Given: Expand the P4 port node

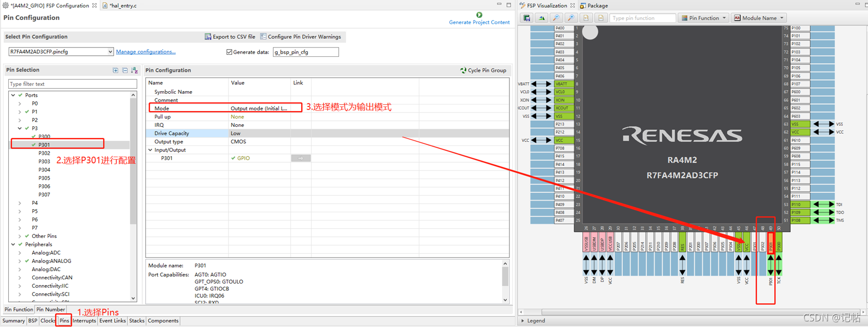Looking at the screenshot, I should click(20, 203).
